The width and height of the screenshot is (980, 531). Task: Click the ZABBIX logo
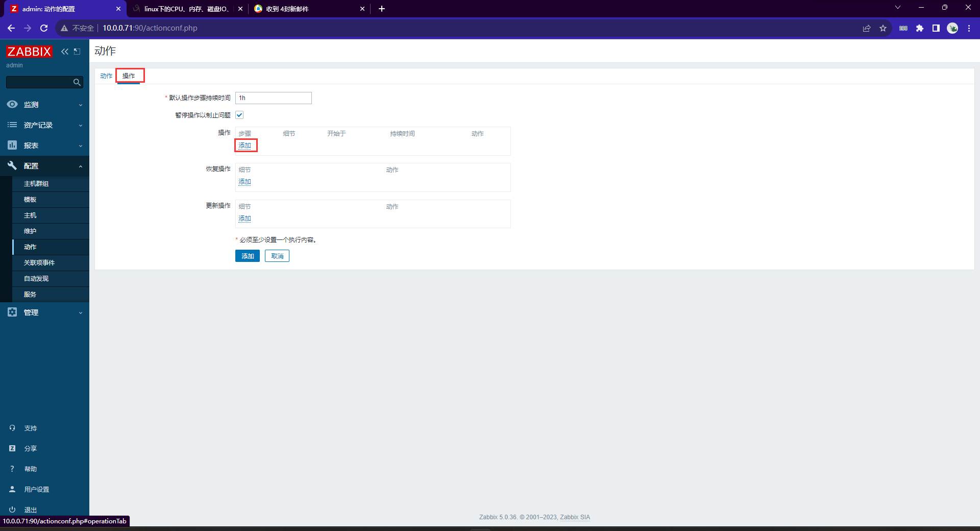29,52
